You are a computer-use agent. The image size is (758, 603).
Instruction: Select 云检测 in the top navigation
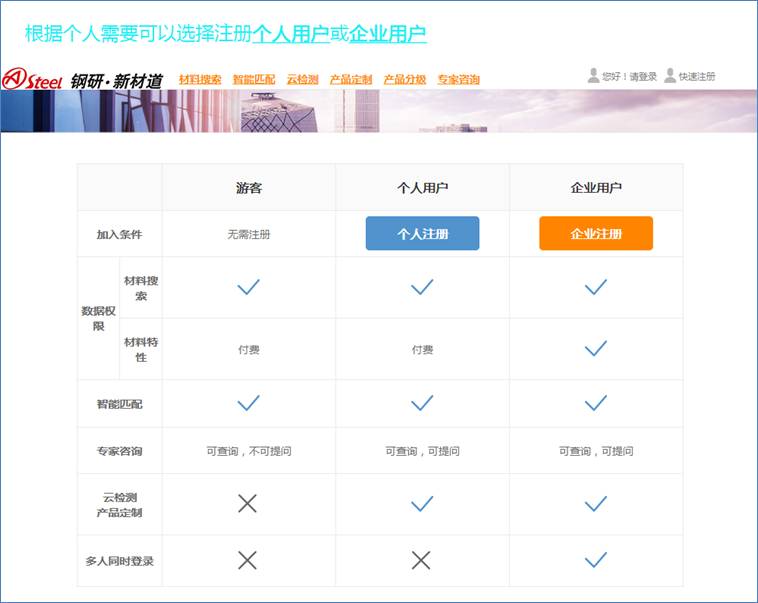coord(302,79)
